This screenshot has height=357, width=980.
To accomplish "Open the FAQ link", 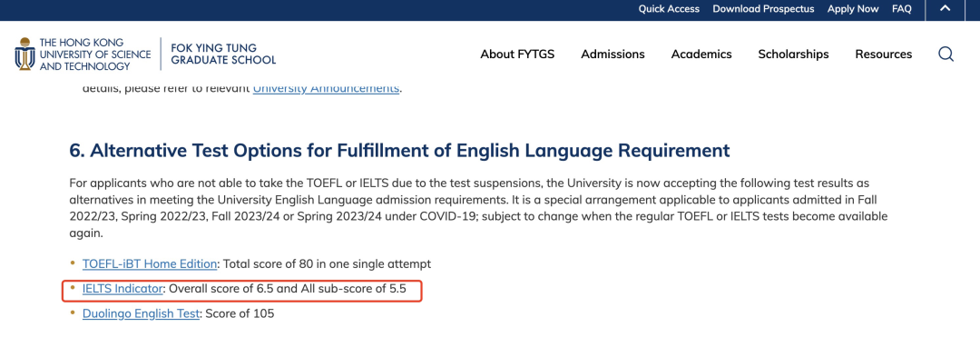I will [901, 9].
